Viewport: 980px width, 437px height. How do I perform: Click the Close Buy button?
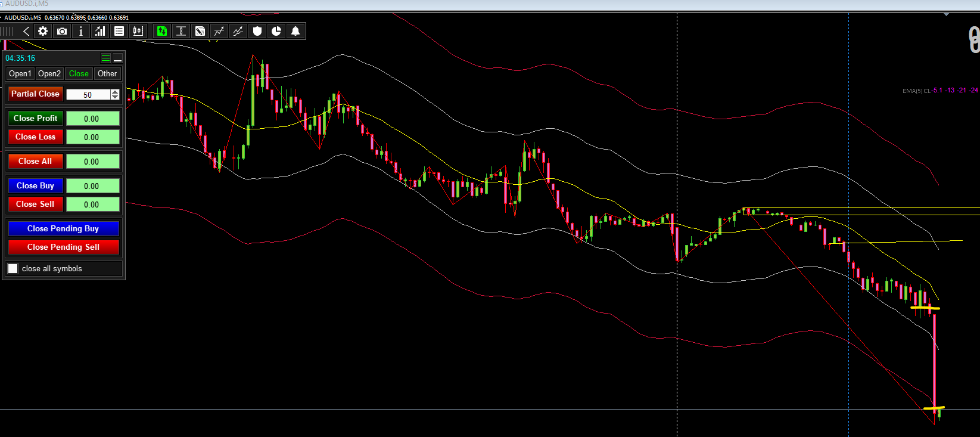click(x=35, y=185)
